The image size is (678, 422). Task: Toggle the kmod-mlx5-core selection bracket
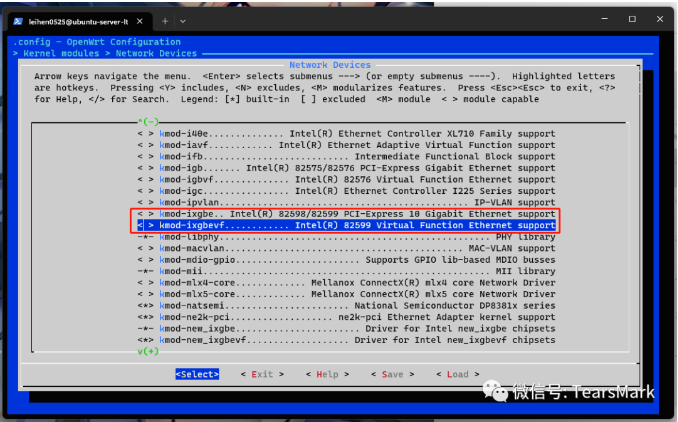pos(146,294)
